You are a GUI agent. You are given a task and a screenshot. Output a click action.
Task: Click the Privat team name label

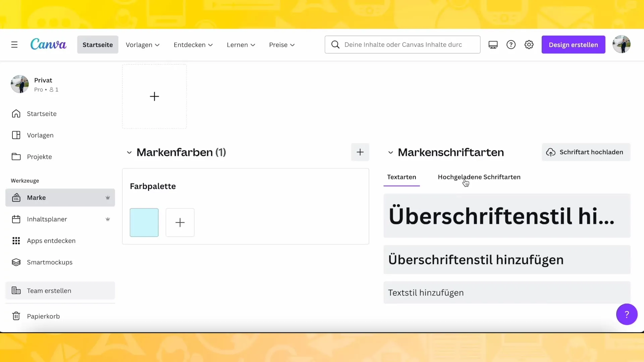tap(43, 80)
